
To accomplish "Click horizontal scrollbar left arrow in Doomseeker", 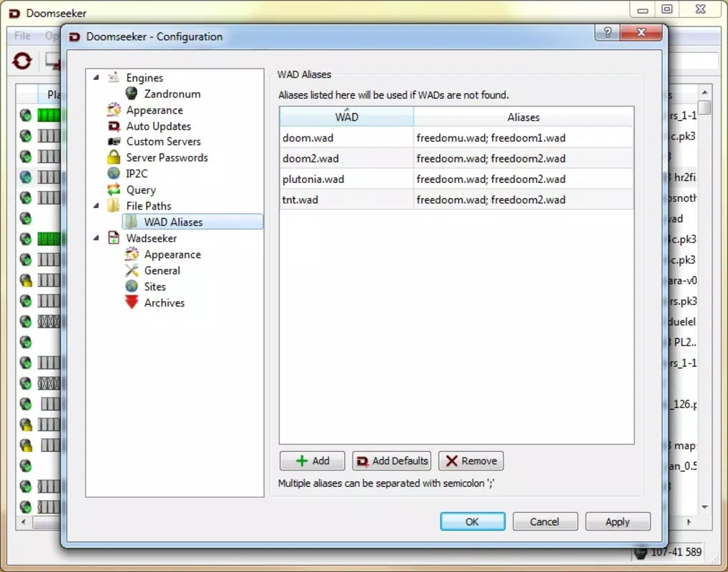I will pos(24,522).
